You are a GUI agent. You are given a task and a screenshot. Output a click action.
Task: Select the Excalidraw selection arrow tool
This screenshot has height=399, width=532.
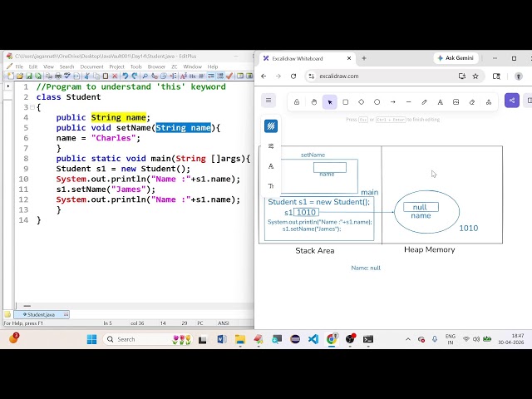(330, 101)
